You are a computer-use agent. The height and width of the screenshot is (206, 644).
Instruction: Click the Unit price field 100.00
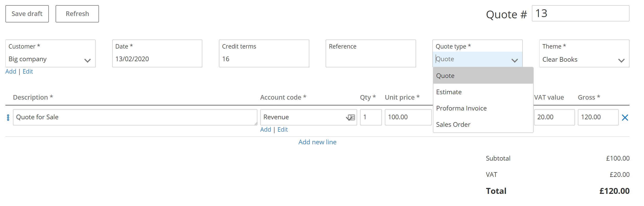tap(408, 117)
